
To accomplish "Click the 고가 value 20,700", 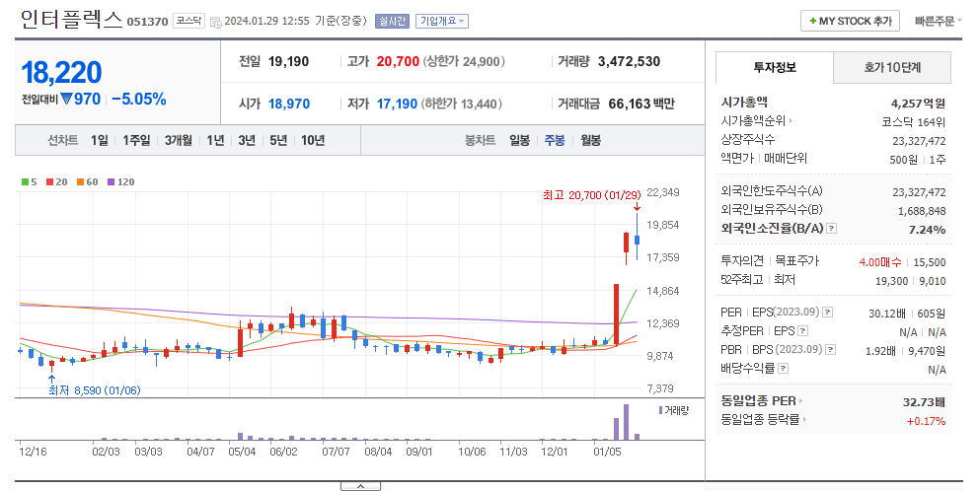I will (398, 61).
